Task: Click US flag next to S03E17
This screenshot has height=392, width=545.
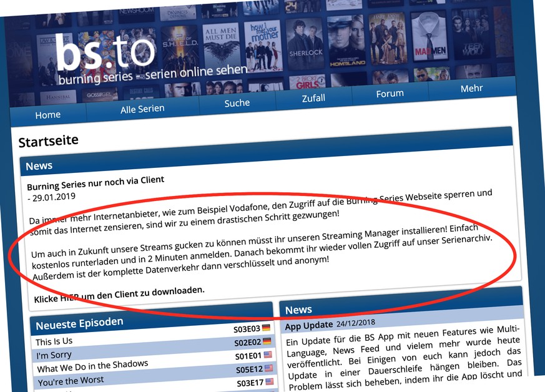Action: (269, 381)
